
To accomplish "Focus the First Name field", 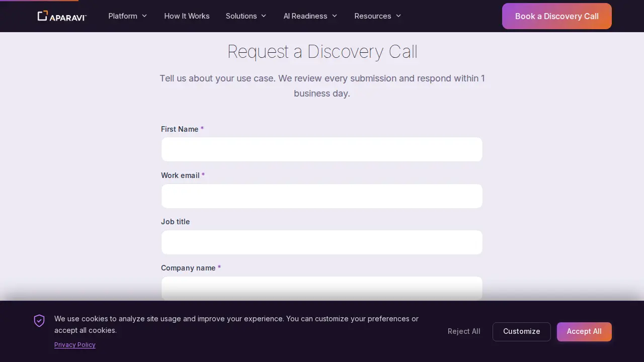I will pyautogui.click(x=322, y=149).
